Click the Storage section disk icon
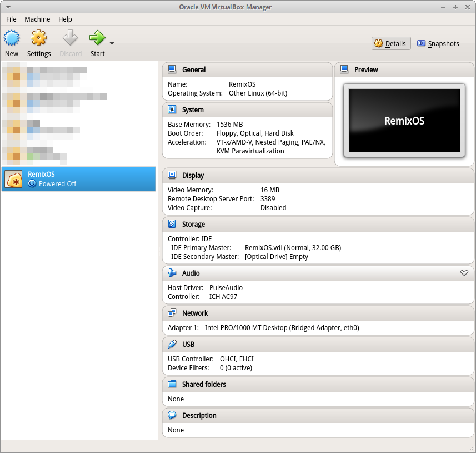The image size is (476, 453). pyautogui.click(x=172, y=224)
